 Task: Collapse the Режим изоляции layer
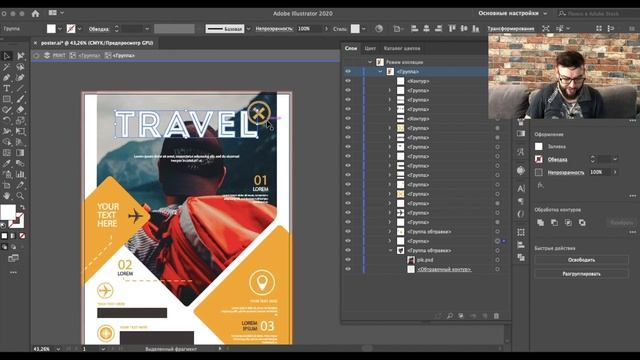(x=370, y=62)
